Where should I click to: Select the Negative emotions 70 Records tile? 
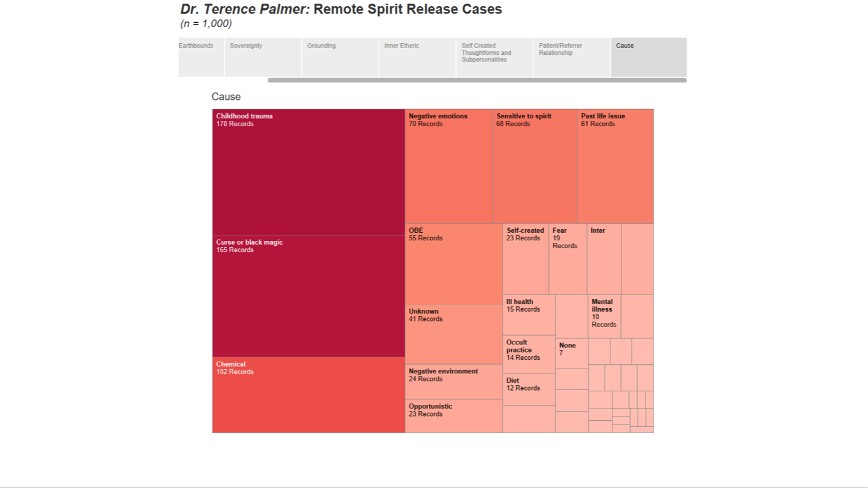click(x=448, y=166)
